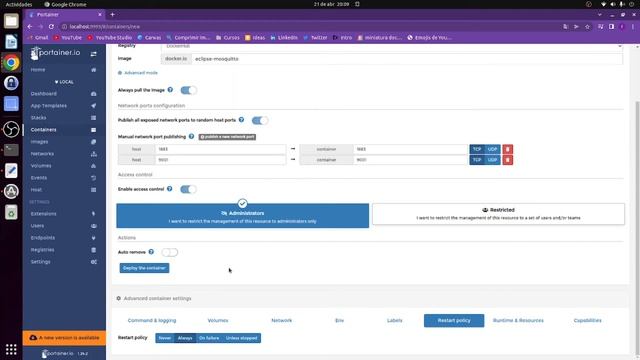The width and height of the screenshot is (640, 360).
Task: Choose Restricted access control option
Action: coord(498,214)
